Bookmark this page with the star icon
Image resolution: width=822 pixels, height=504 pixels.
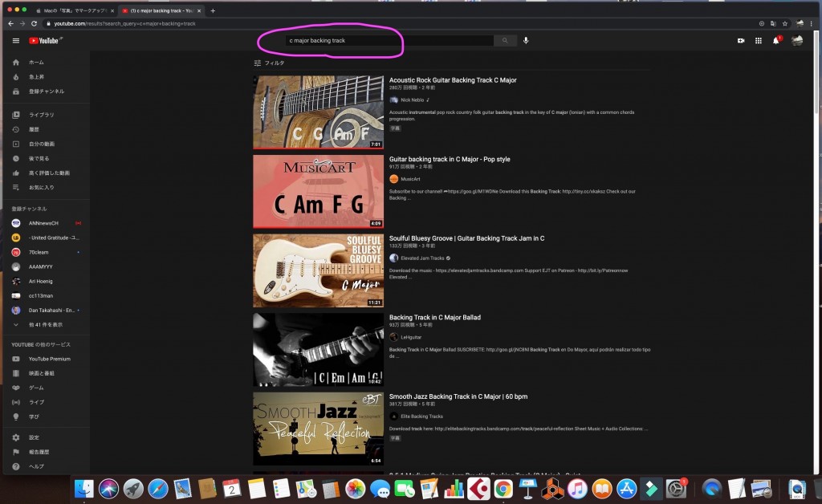click(784, 23)
